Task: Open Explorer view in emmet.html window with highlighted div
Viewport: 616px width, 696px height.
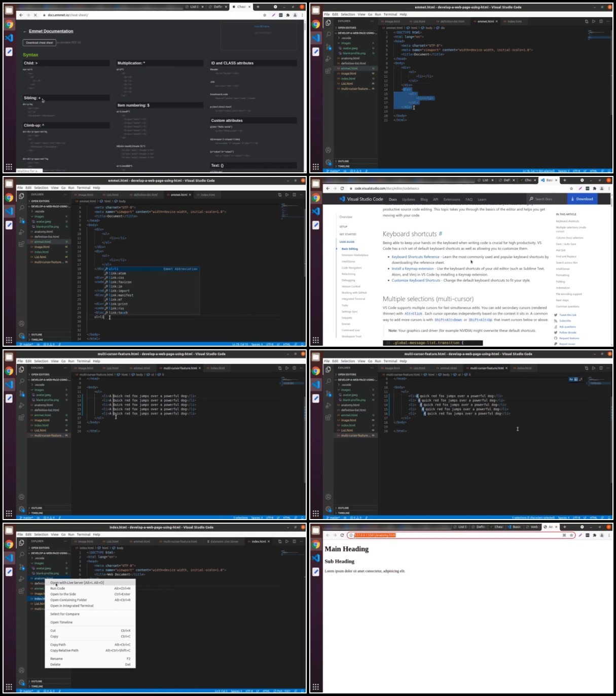Action: click(x=328, y=23)
